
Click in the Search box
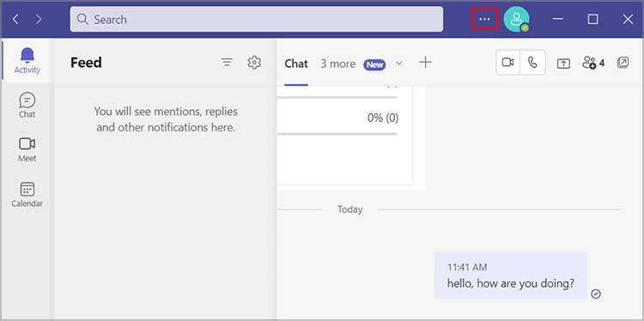256,19
